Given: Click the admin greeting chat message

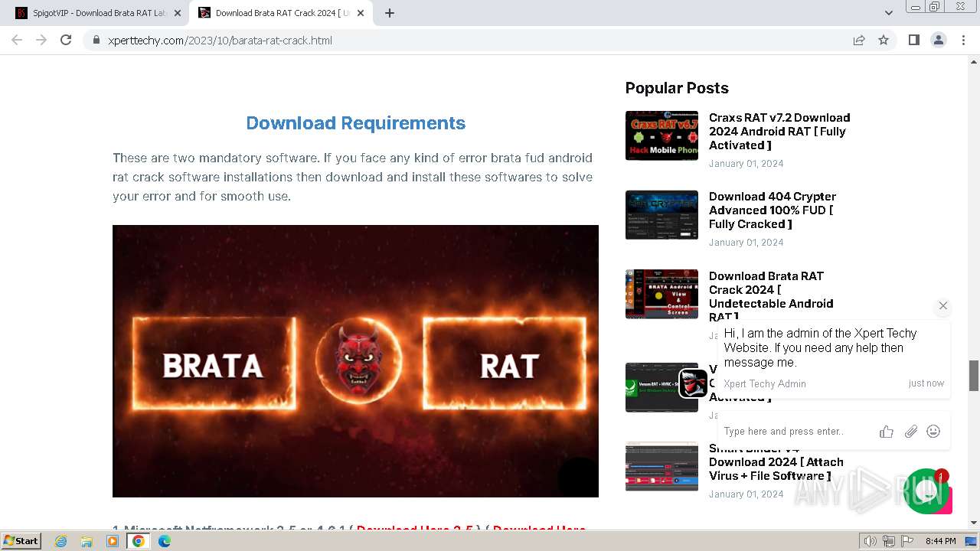Looking at the screenshot, I should [x=835, y=359].
